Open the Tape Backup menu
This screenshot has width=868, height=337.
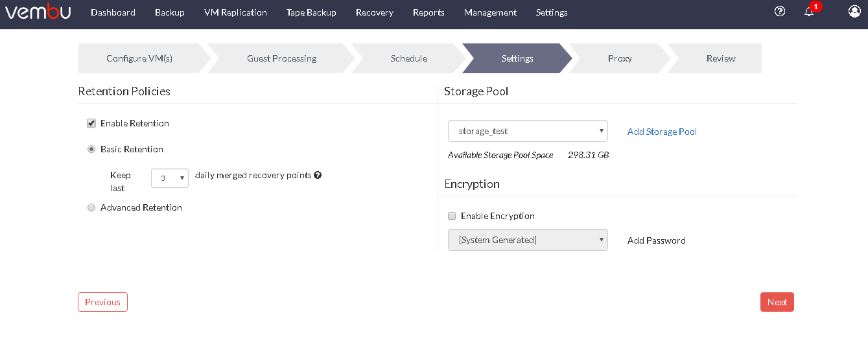click(x=311, y=12)
